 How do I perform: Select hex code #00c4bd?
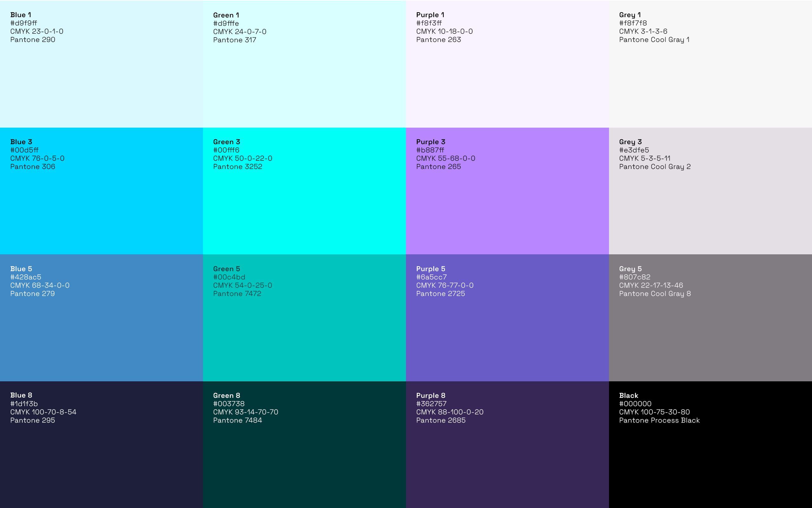(229, 277)
